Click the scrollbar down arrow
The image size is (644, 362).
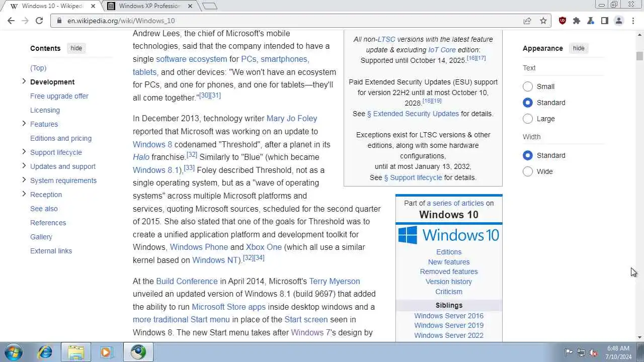pos(639,337)
